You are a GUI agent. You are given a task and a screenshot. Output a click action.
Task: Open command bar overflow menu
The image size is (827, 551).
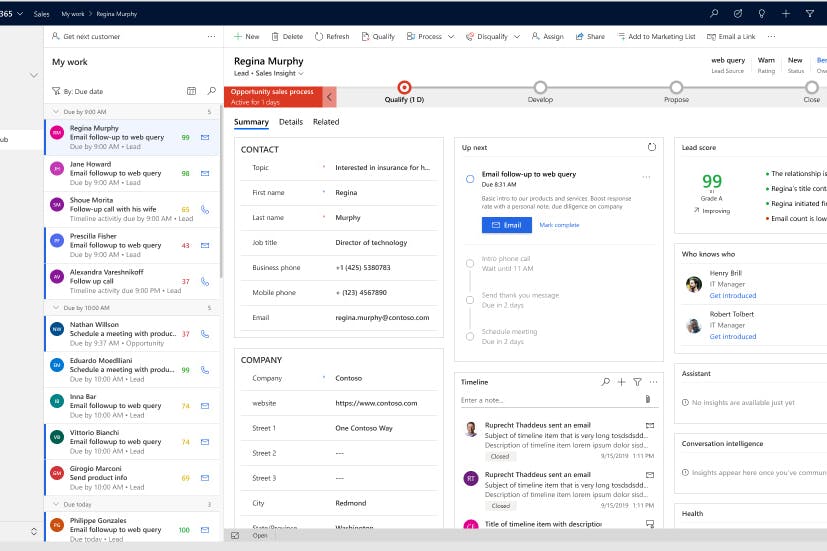click(x=771, y=36)
